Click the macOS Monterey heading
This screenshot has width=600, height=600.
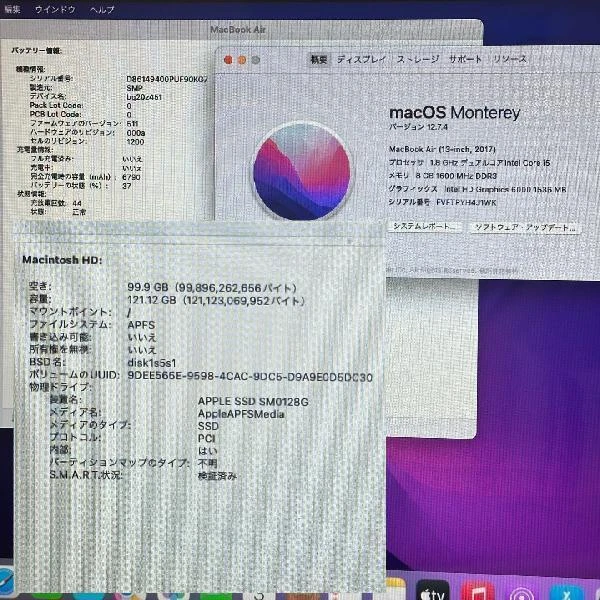tap(455, 112)
